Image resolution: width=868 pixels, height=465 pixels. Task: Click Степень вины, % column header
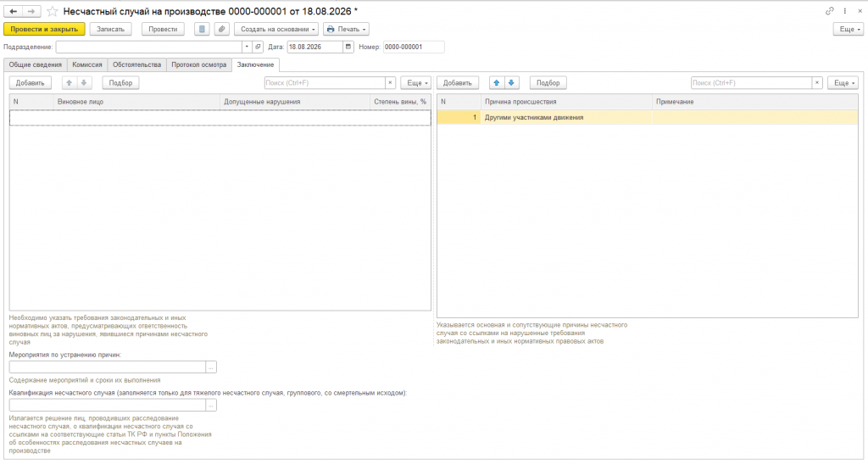tap(400, 102)
